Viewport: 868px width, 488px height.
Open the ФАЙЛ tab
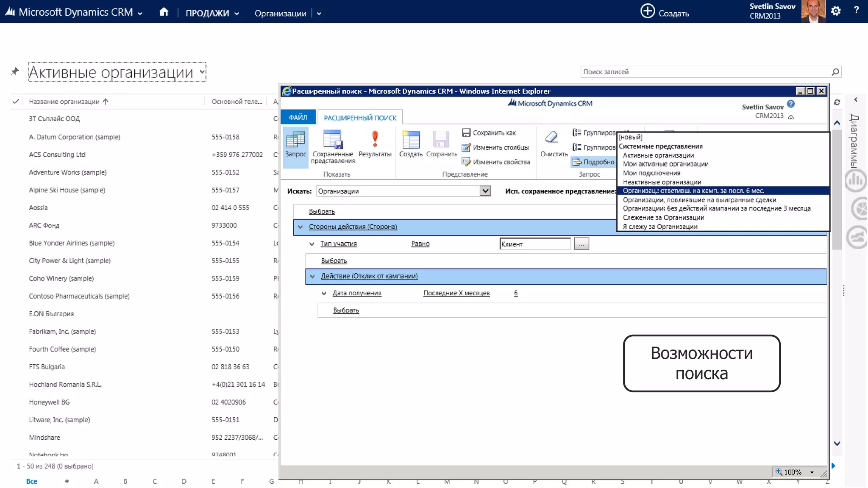click(298, 117)
